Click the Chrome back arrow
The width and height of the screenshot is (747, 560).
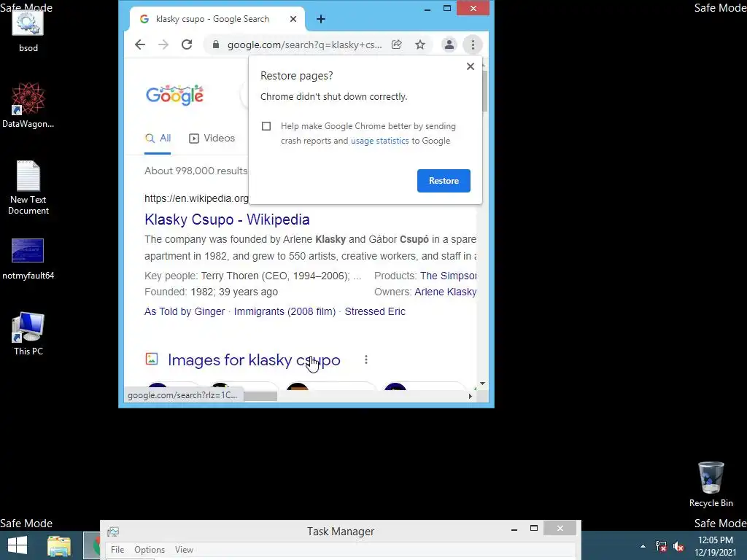[139, 44]
